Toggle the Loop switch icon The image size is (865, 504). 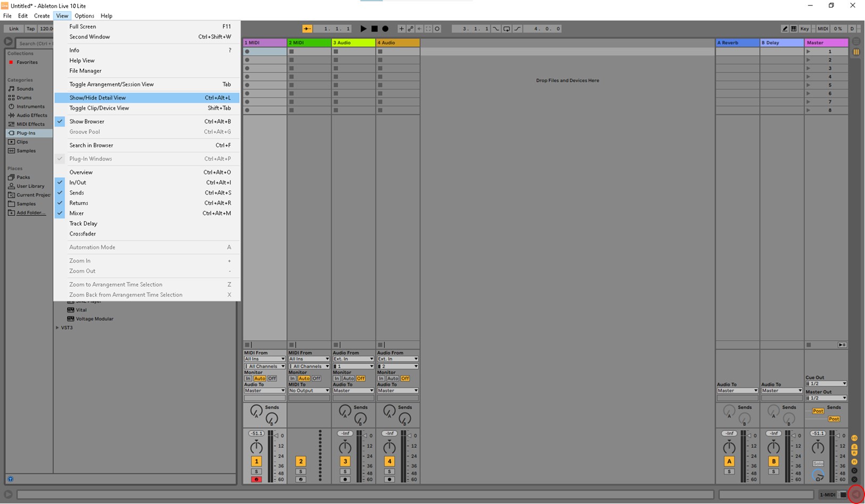pos(506,29)
